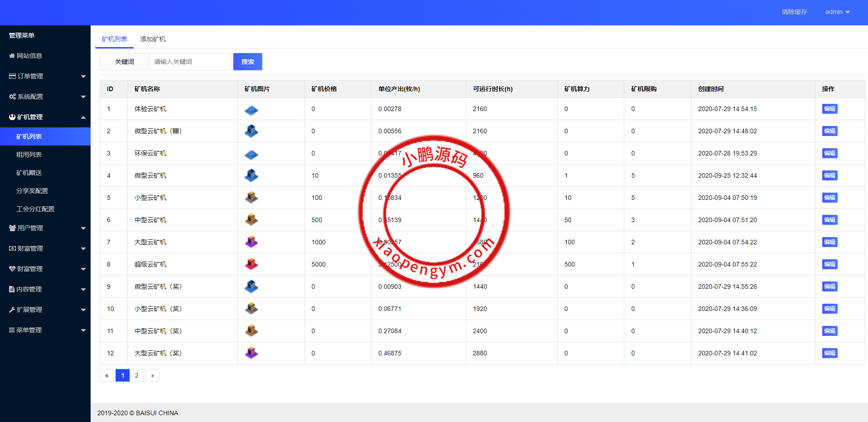This screenshot has width=868, height=422.
Task: Expand the 系统配置 sidebar menu
Action: pyautogui.click(x=45, y=97)
